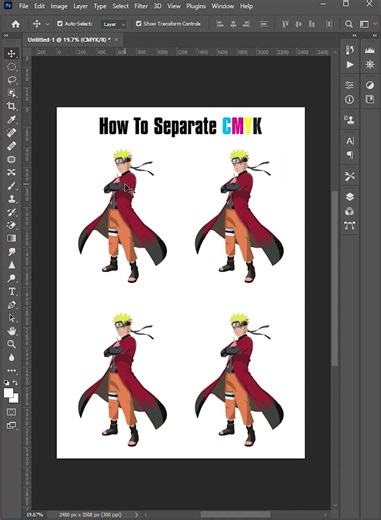Expand the tools panel double-arrow
The height and width of the screenshot is (520, 381).
point(6,35)
